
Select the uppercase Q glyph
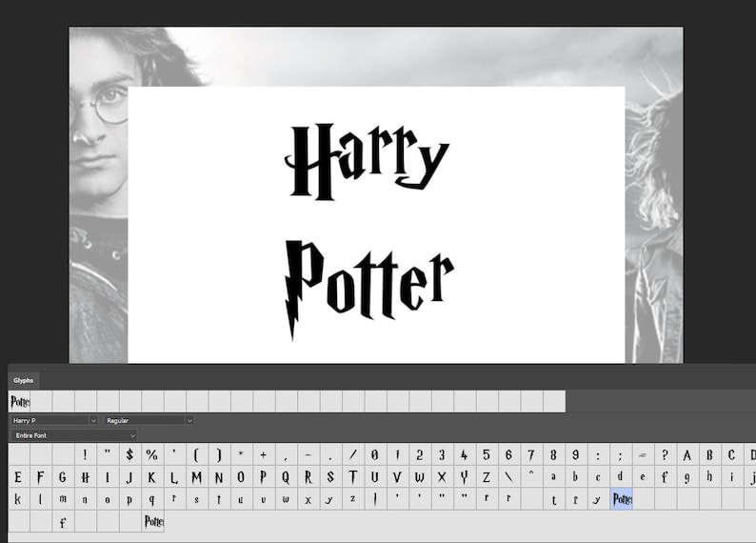point(286,477)
